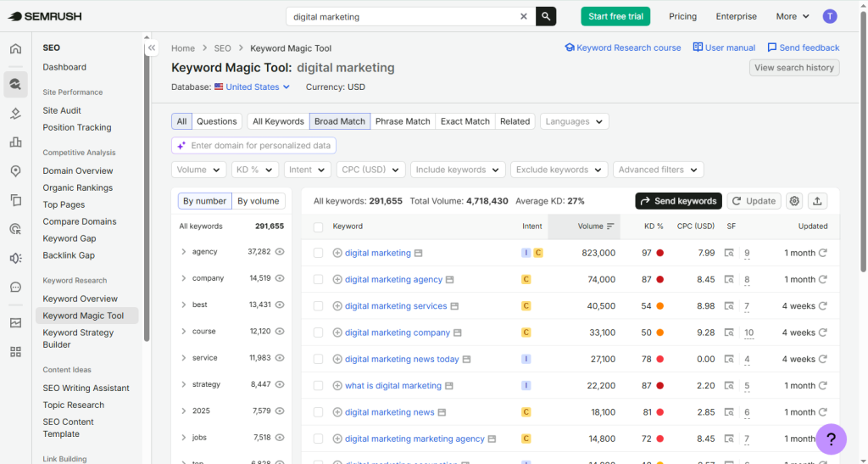868x464 pixels.
Task: Open the Keyword Research course link
Action: click(x=623, y=48)
